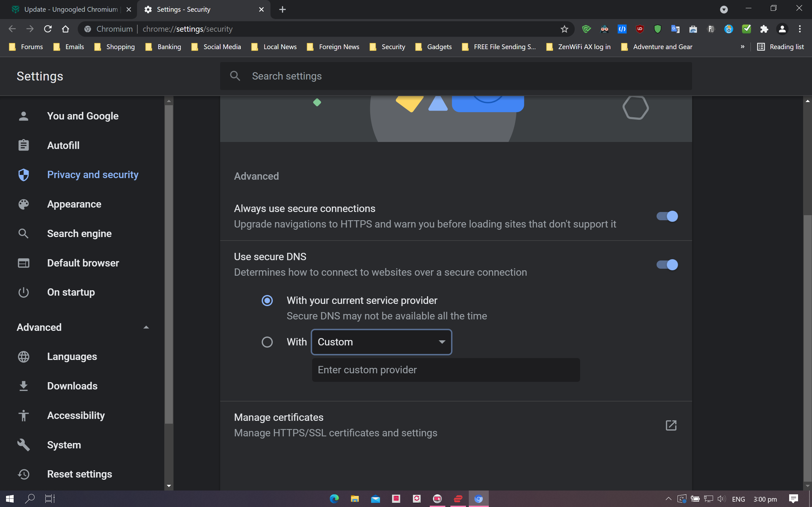The image size is (812, 507).
Task: Launch Microsoft Edge from the taskbar
Action: pos(334,499)
